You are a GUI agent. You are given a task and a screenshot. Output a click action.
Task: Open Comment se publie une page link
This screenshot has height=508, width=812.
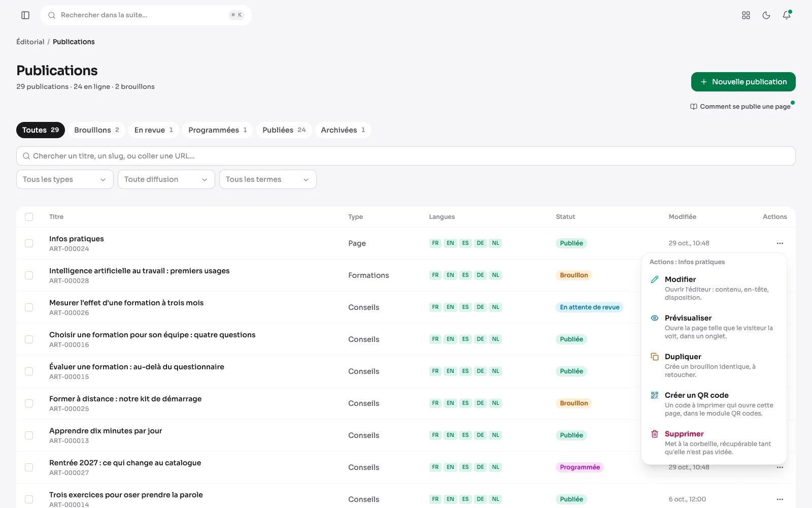click(740, 107)
